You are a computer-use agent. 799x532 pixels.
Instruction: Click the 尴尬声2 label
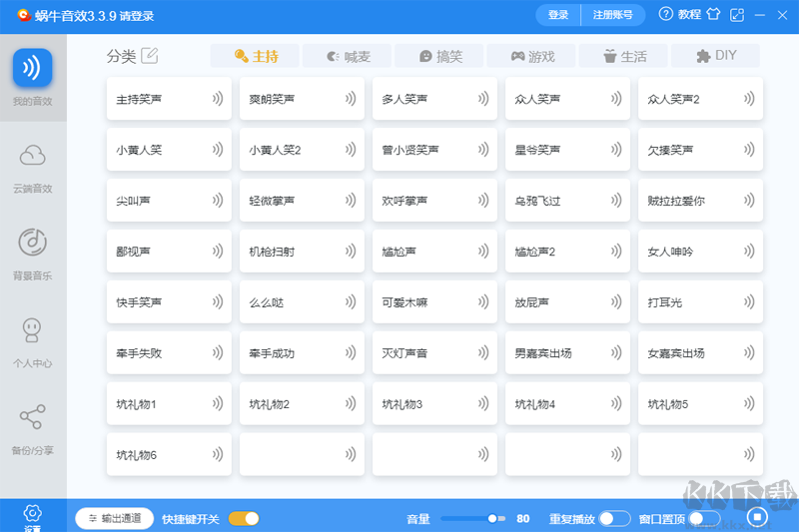[535, 252]
